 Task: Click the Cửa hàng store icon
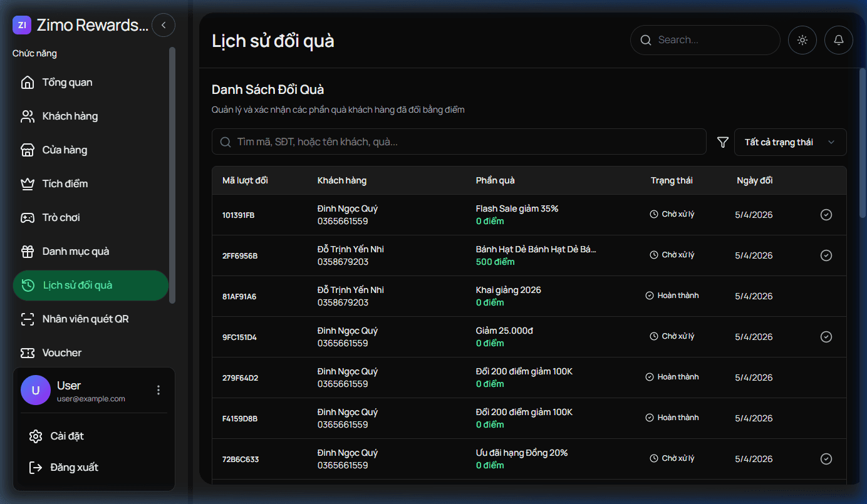(28, 150)
